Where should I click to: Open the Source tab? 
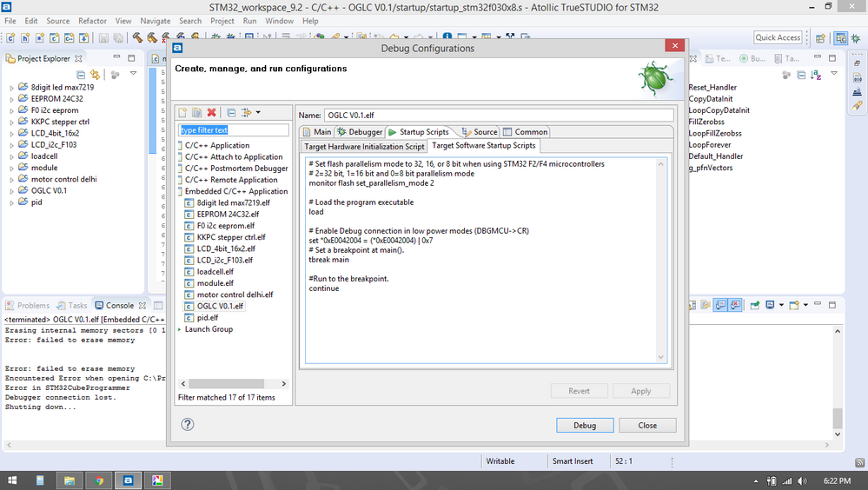coord(480,132)
